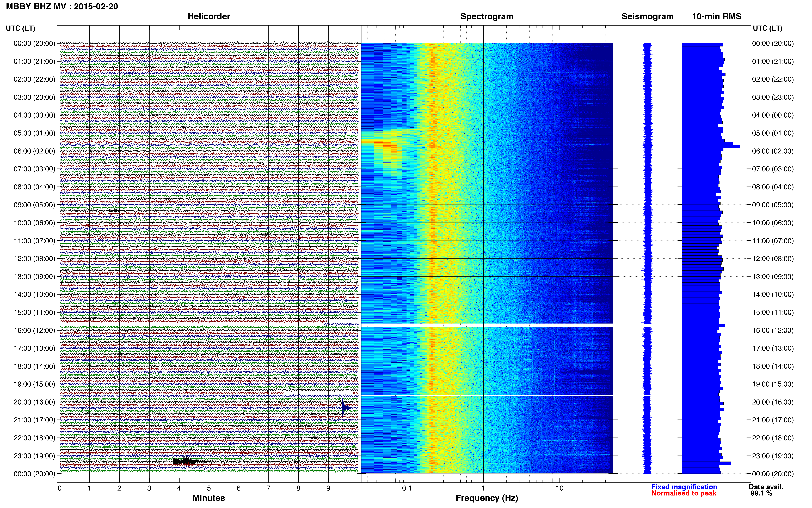Select the left-axis label "03:00 (23:00)"
Image resolution: width=812 pixels, height=508 pixels.
(x=34, y=97)
